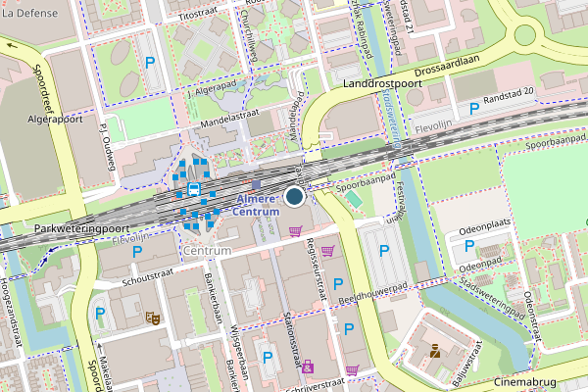Select the Odeonstraat label
Image resolution: width=588 pixels, height=392 pixels.
tap(533, 317)
